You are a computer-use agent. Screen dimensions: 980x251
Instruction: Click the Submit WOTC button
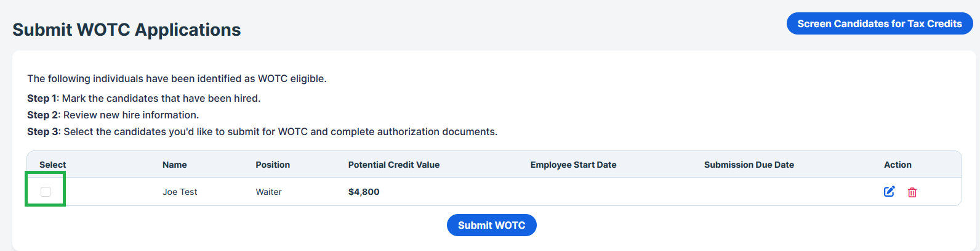[x=491, y=225]
